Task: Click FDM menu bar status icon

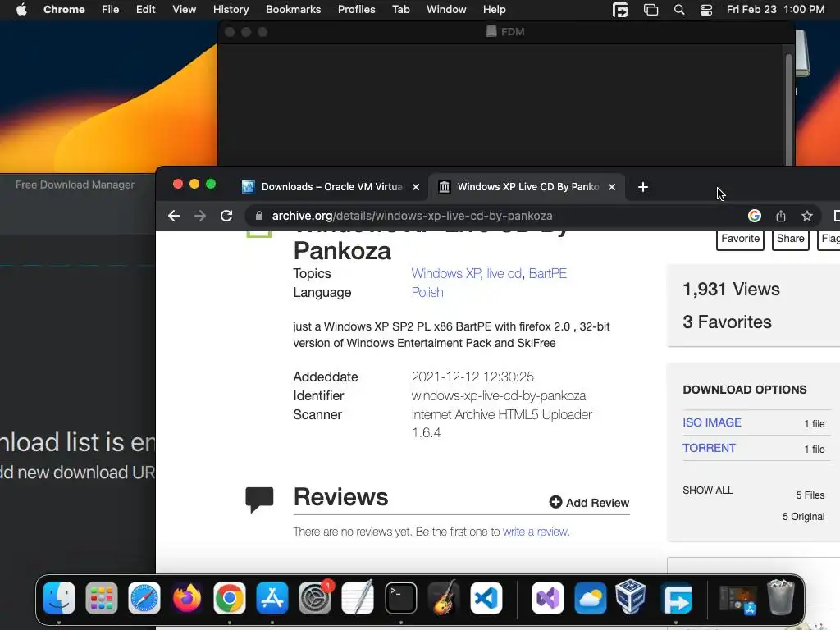Action: tap(620, 10)
